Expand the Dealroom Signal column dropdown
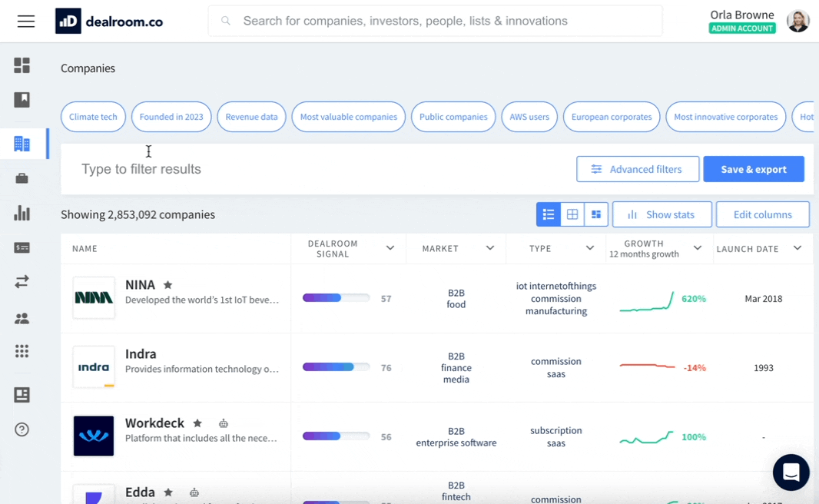 pyautogui.click(x=390, y=248)
